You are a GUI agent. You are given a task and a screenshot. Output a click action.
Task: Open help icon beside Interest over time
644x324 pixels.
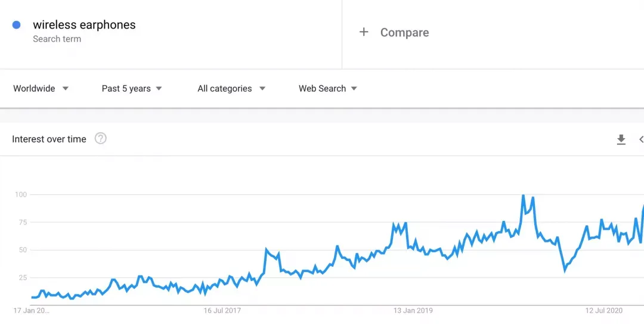(x=101, y=139)
